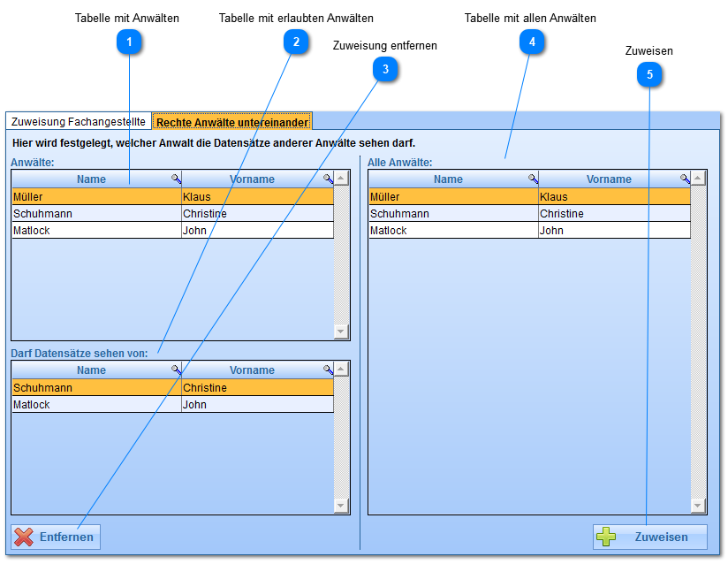Viewport: 728px width, 564px height.
Task: Select Schuhmann row in Anwälte table
Action: coord(95,214)
